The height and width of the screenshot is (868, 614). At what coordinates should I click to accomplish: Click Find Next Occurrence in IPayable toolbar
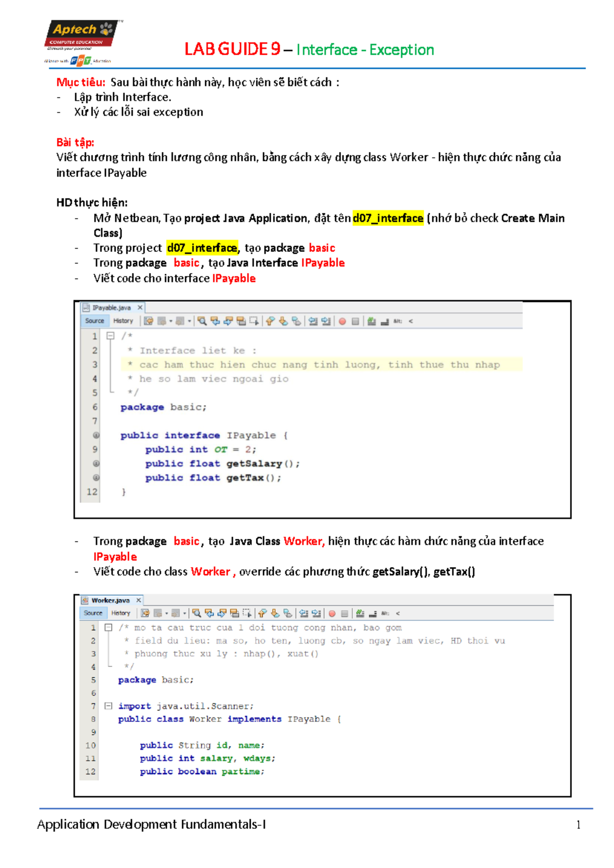tap(228, 321)
